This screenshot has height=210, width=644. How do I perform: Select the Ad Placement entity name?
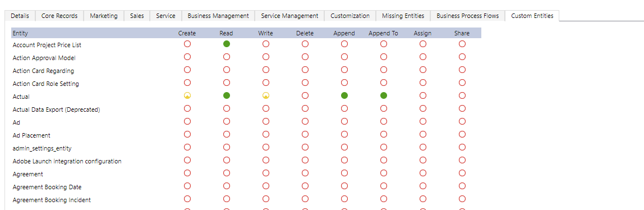click(x=31, y=135)
